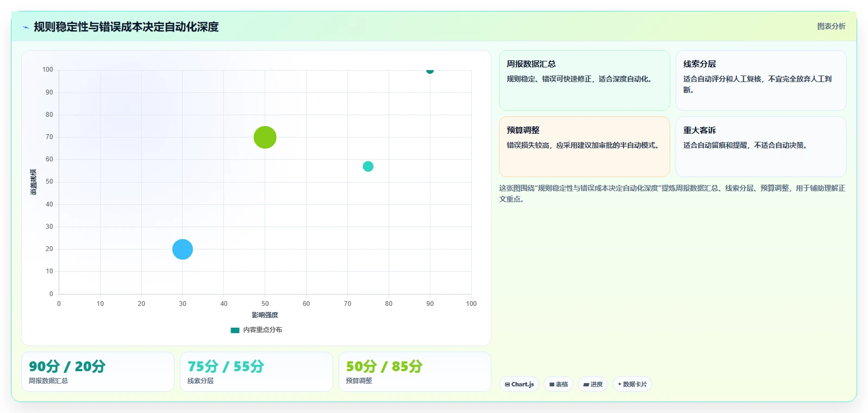The height and width of the screenshot is (413, 868).
Task: Click the 表格 tag
Action: click(x=558, y=384)
